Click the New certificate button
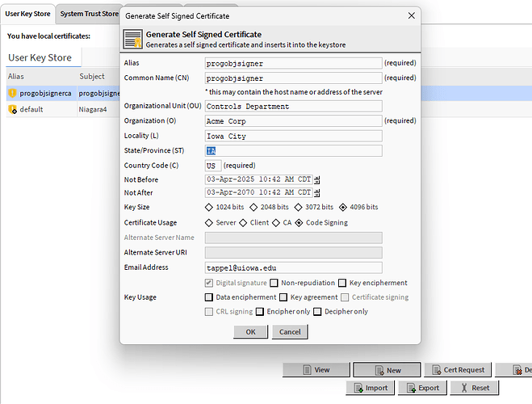The height and width of the screenshot is (404, 532). 387,369
